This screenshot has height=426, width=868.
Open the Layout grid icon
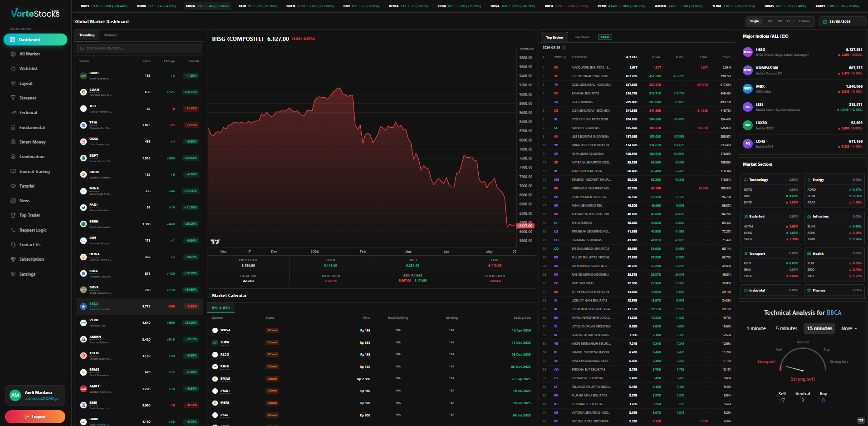click(13, 84)
